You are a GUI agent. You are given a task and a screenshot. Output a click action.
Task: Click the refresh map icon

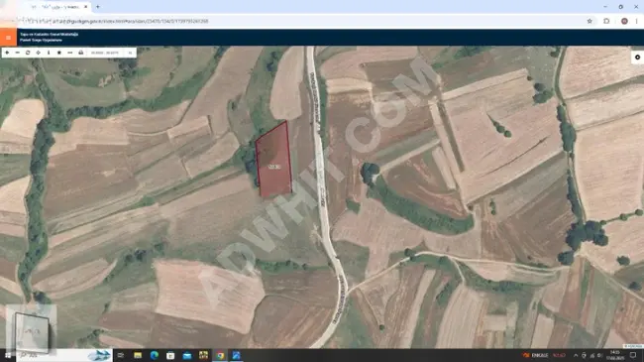click(x=28, y=53)
